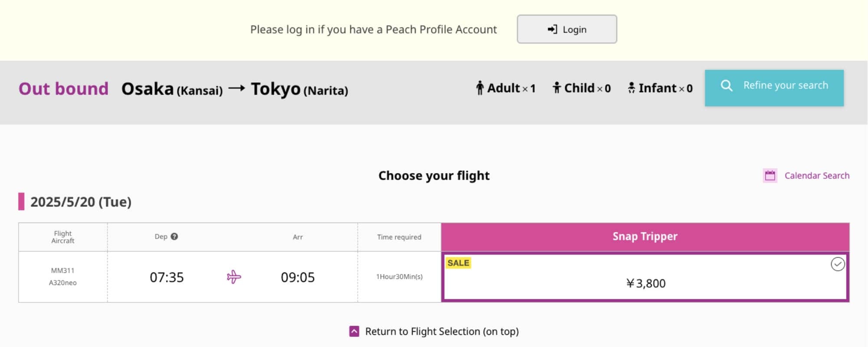Click the Login button
The image size is (868, 347).
coord(567,29)
